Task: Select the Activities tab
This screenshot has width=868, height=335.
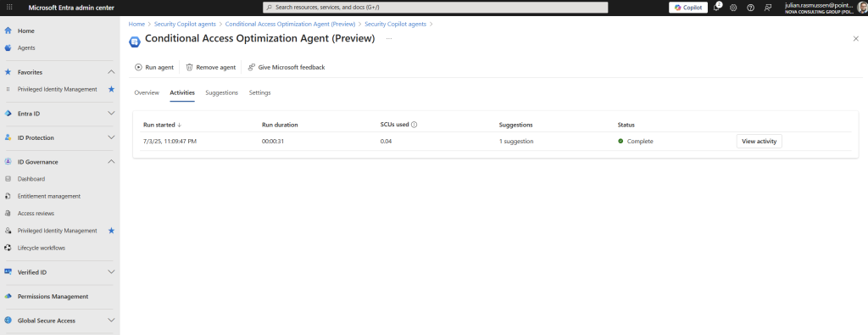Action: (x=182, y=92)
